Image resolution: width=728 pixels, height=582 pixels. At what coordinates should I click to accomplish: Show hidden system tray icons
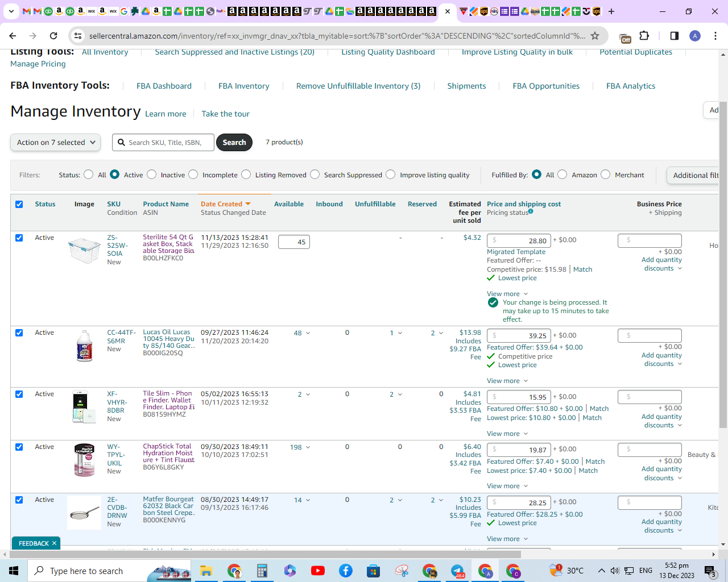click(x=601, y=571)
